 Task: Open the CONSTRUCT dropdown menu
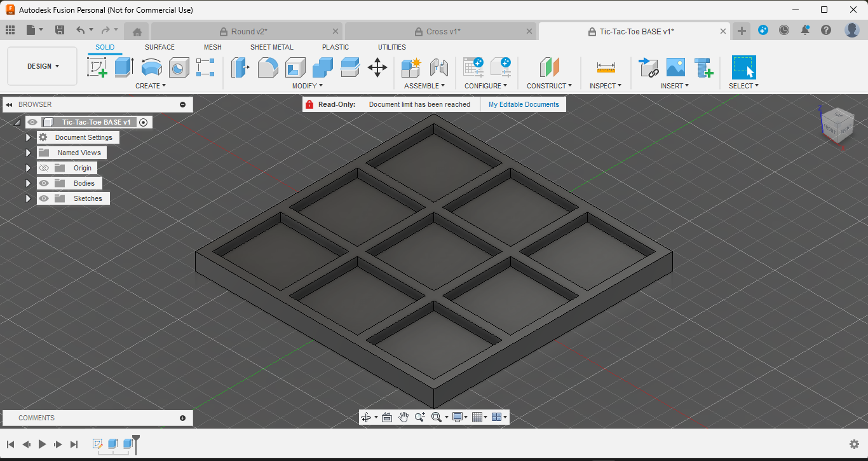pyautogui.click(x=549, y=86)
